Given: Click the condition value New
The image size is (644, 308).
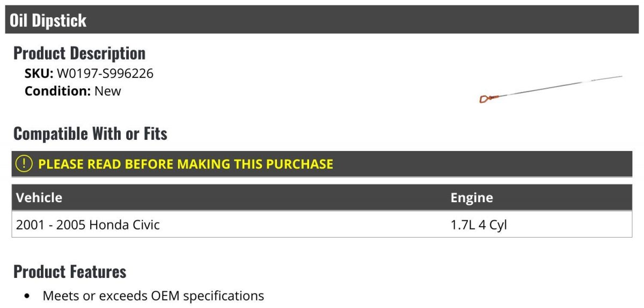Looking at the screenshot, I should click(x=108, y=91).
